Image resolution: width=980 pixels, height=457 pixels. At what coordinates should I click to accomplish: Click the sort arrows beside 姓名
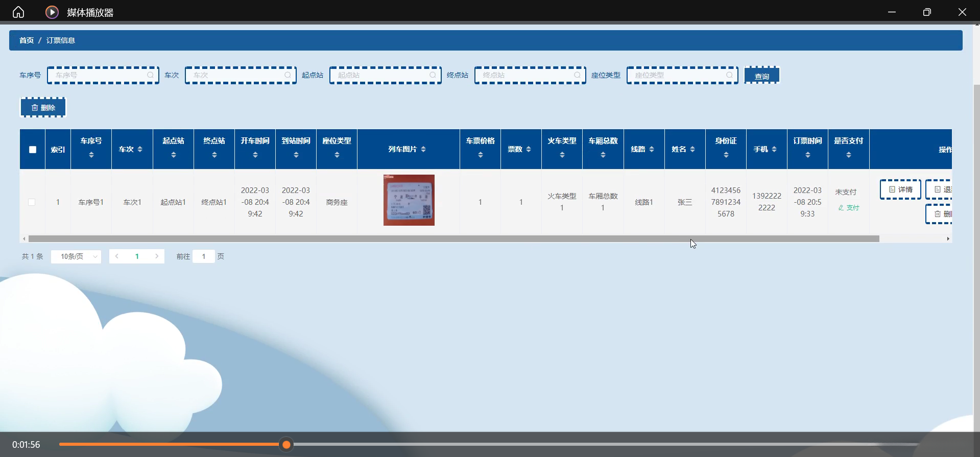tap(692, 149)
